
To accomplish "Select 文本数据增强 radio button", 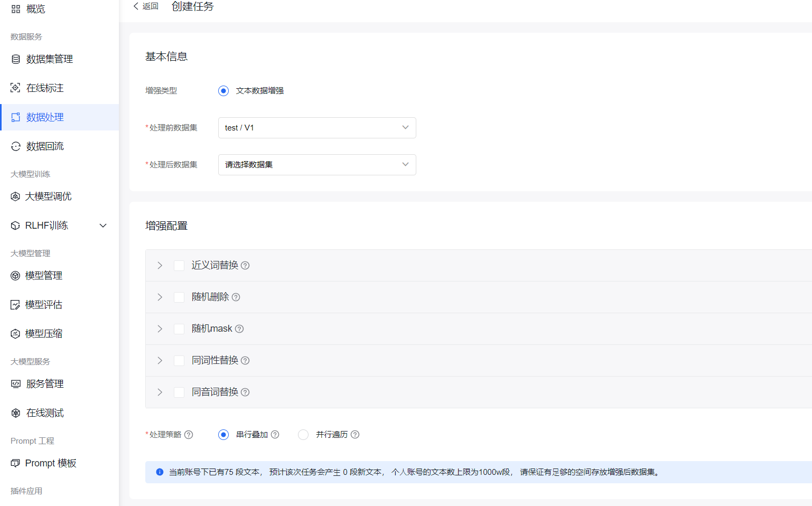I will 223,91.
